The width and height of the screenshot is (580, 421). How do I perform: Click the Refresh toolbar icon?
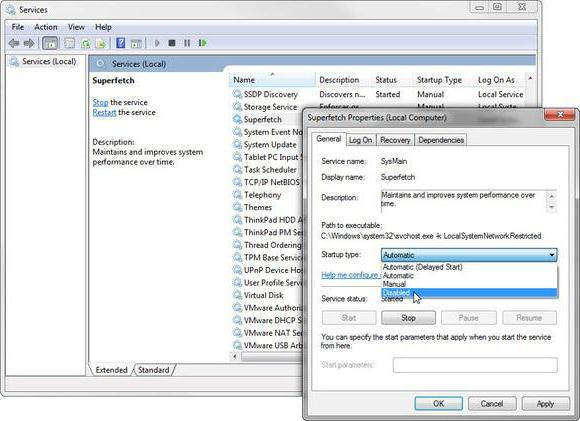coord(86,43)
